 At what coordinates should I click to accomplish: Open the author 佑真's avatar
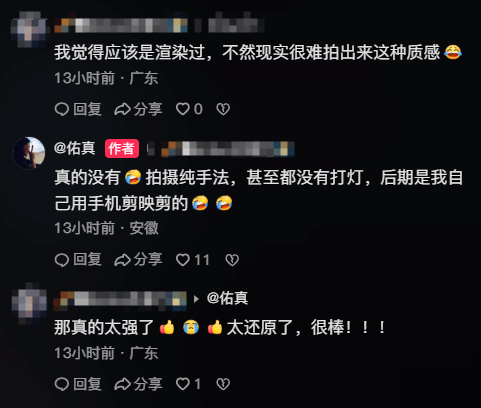point(29,153)
